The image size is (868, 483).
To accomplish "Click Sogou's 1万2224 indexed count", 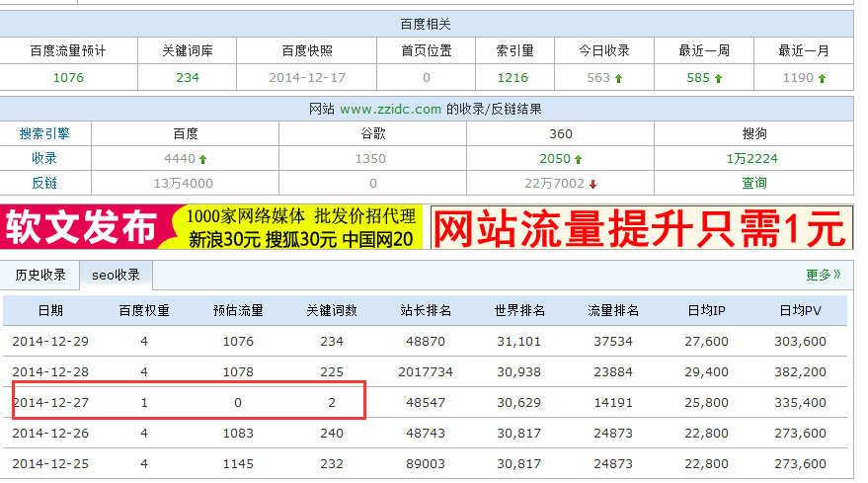I will point(754,158).
